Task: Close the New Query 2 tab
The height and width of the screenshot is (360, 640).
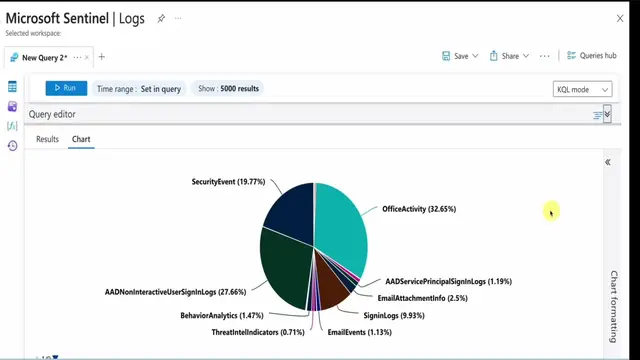Action: coord(87,58)
